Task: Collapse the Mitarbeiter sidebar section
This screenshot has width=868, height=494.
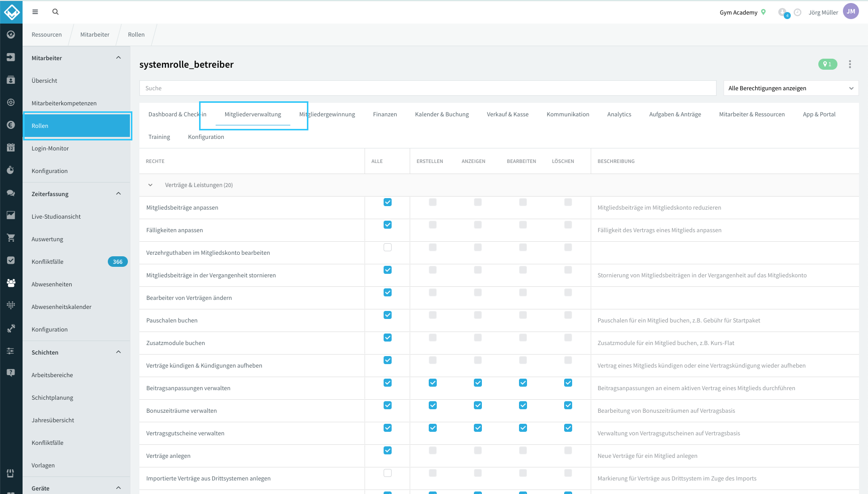Action: tap(118, 58)
